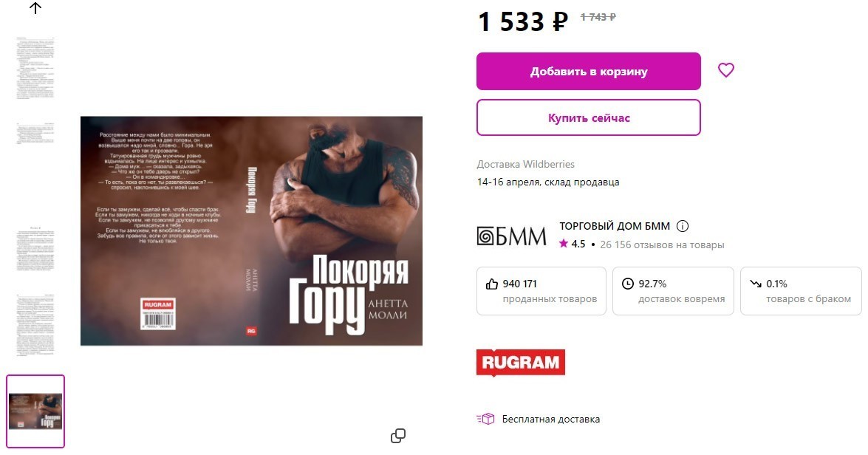This screenshot has height=455, width=868.
Task: Click the similar items icon below book image
Action: click(x=398, y=436)
